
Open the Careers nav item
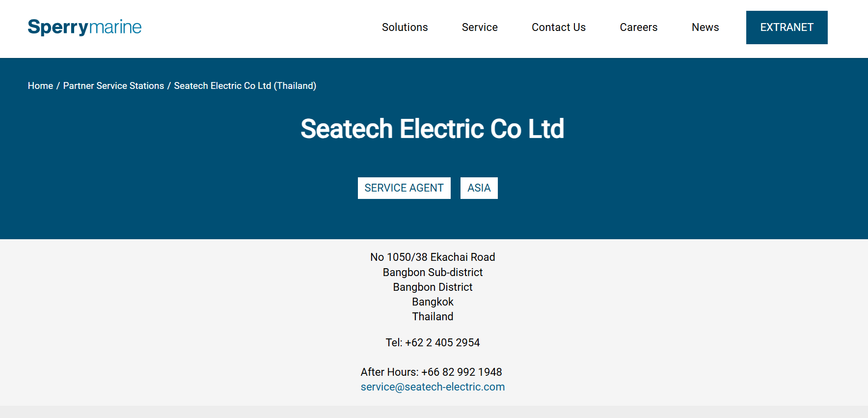click(x=638, y=28)
